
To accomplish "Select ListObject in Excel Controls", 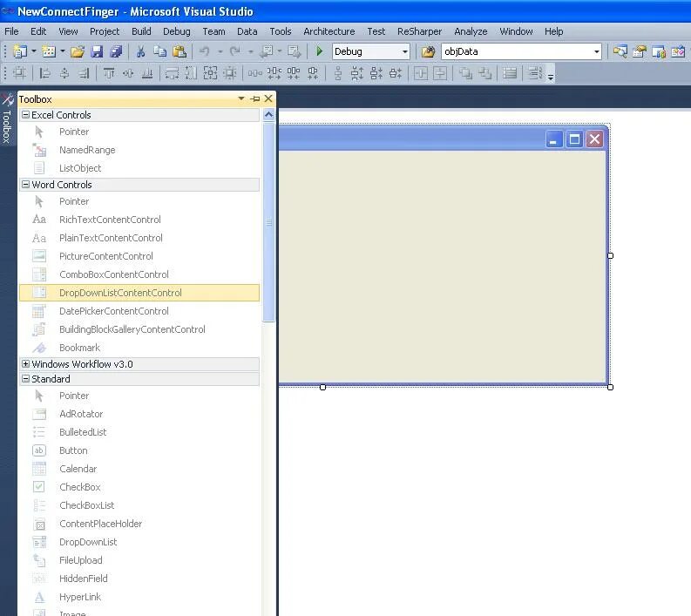I will (x=139, y=168).
